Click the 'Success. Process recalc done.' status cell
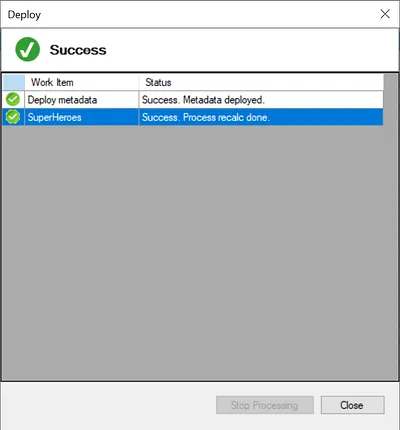This screenshot has height=430, width=400. point(261,117)
